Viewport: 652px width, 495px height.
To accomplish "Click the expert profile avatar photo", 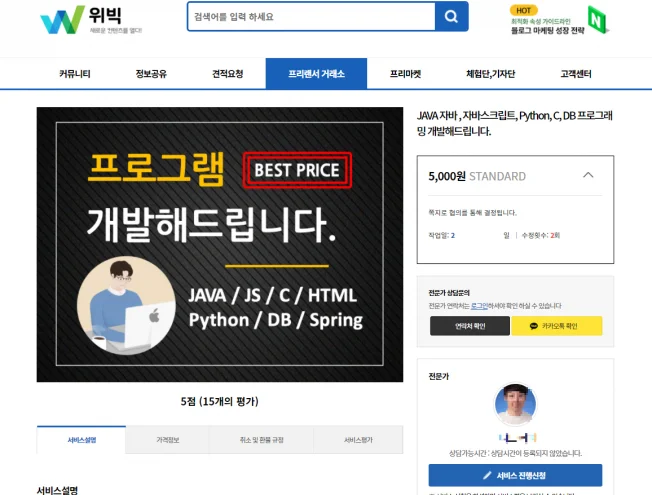I will (x=515, y=403).
